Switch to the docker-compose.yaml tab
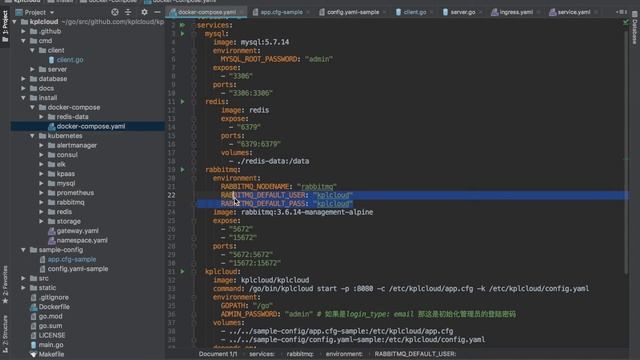The image size is (640, 360). (207, 12)
